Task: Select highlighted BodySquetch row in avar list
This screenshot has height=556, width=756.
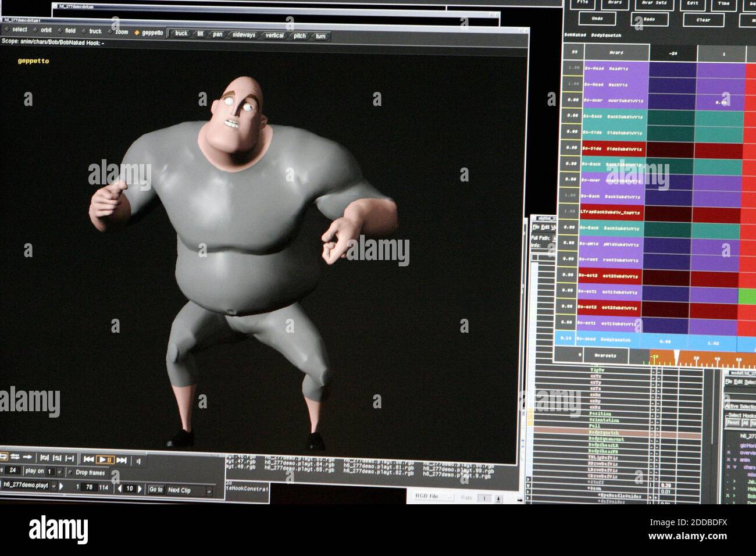Action: pyautogui.click(x=618, y=433)
